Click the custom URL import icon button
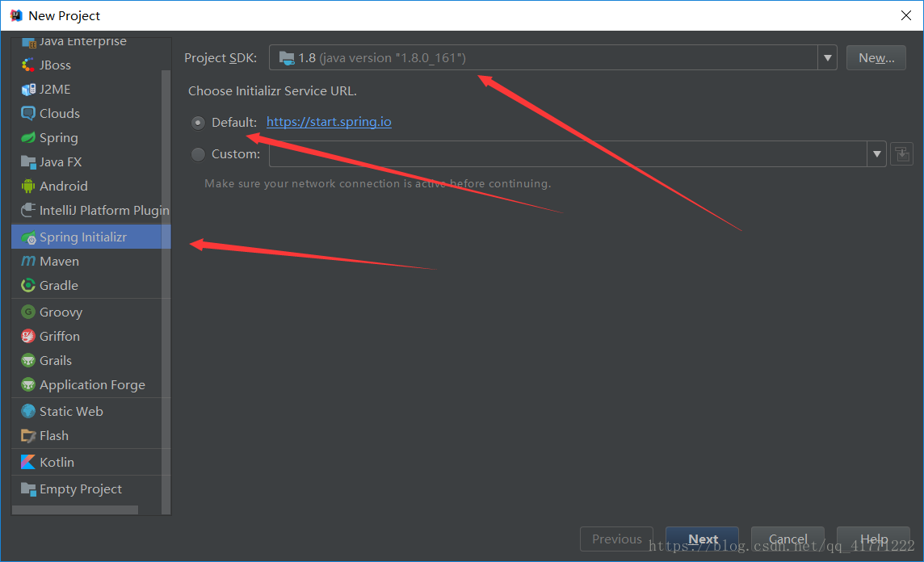Image resolution: width=924 pixels, height=562 pixels. point(901,154)
